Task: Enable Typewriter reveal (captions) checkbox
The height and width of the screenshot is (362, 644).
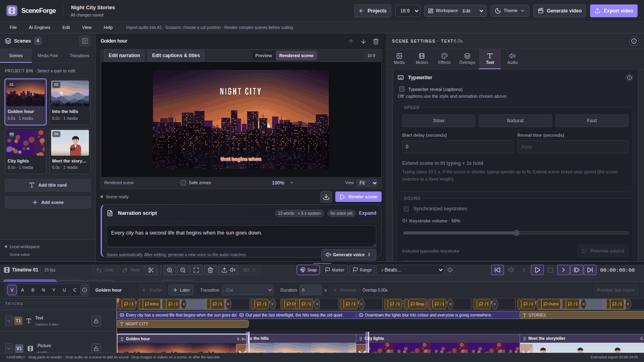Action: (x=402, y=89)
